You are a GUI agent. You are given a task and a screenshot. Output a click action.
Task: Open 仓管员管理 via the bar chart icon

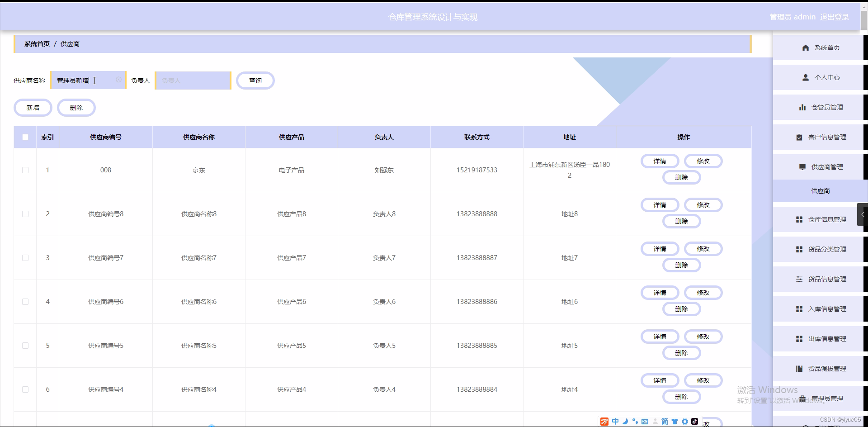point(802,107)
